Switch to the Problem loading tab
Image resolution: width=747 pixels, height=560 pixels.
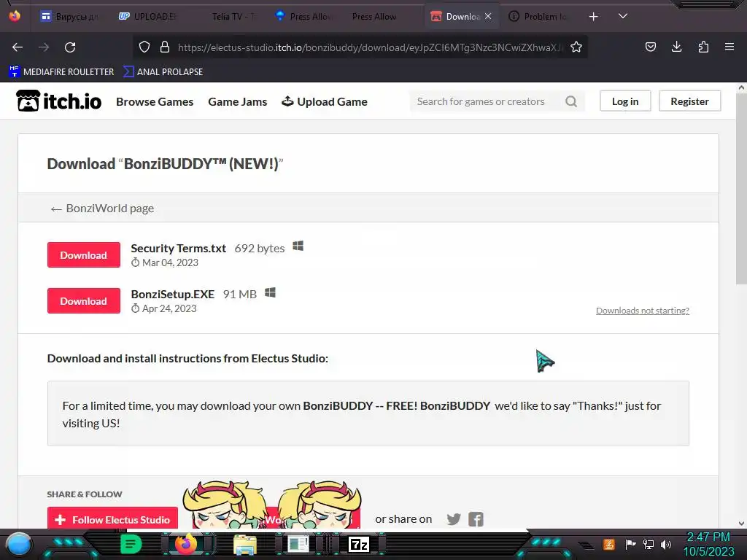click(538, 17)
